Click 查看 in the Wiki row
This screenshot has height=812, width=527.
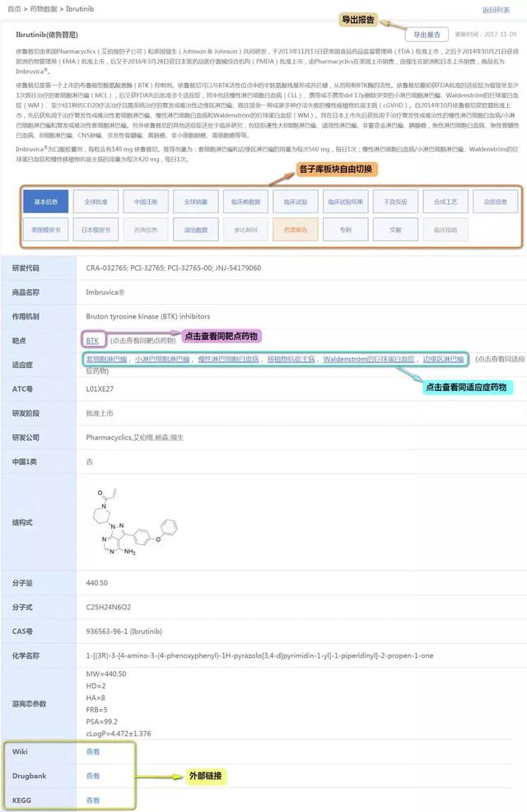click(93, 752)
